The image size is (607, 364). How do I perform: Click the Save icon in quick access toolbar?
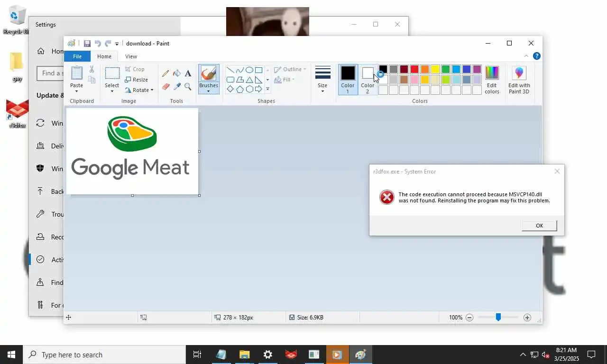87,43
